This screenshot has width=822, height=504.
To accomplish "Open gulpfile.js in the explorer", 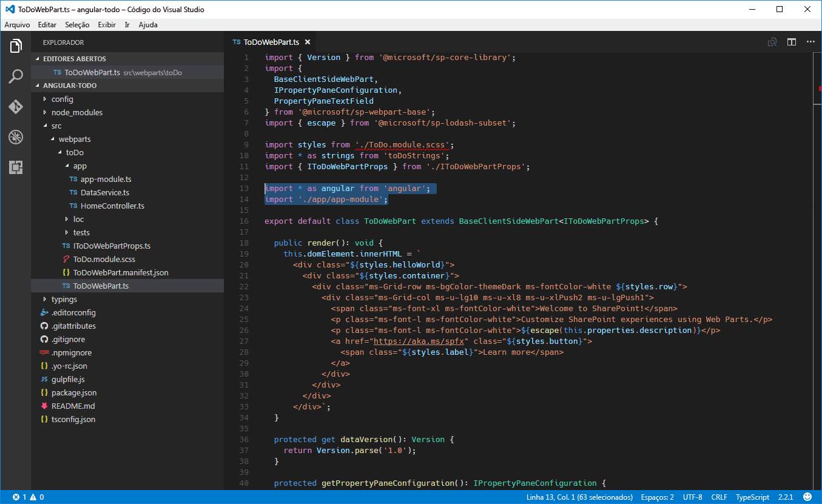I will (127, 379).
